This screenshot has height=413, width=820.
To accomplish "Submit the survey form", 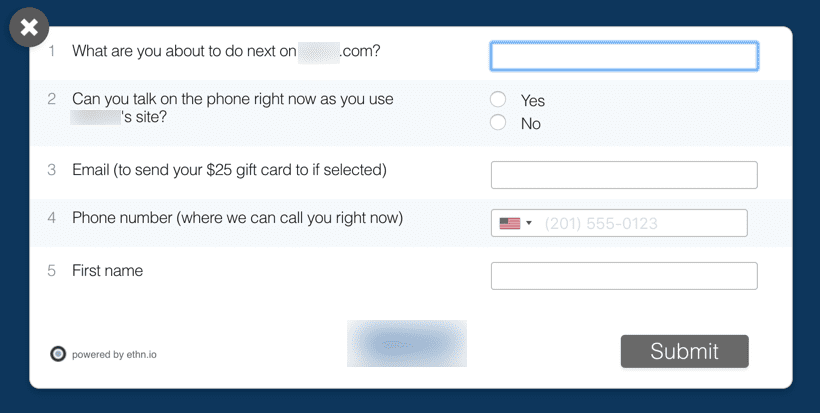I will 685,351.
